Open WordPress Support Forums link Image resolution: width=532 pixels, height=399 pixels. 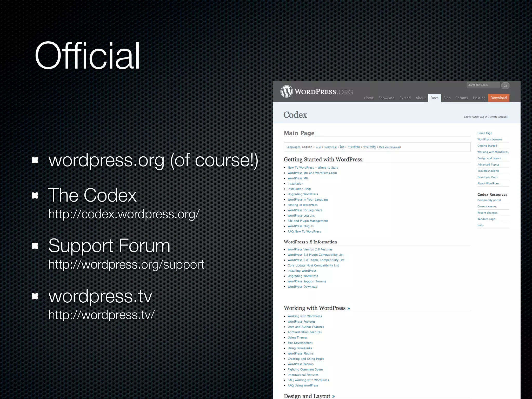pyautogui.click(x=307, y=281)
